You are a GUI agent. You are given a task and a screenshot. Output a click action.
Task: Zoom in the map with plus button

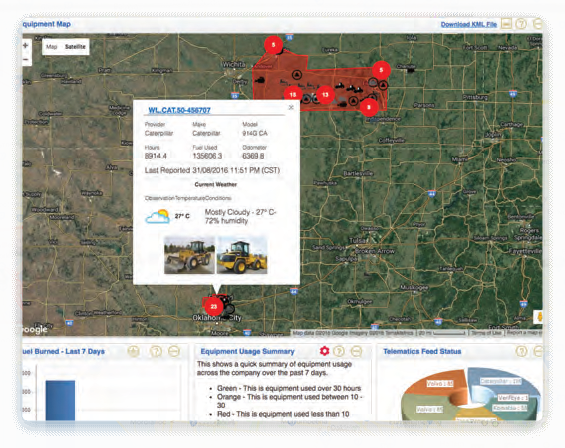26,46
